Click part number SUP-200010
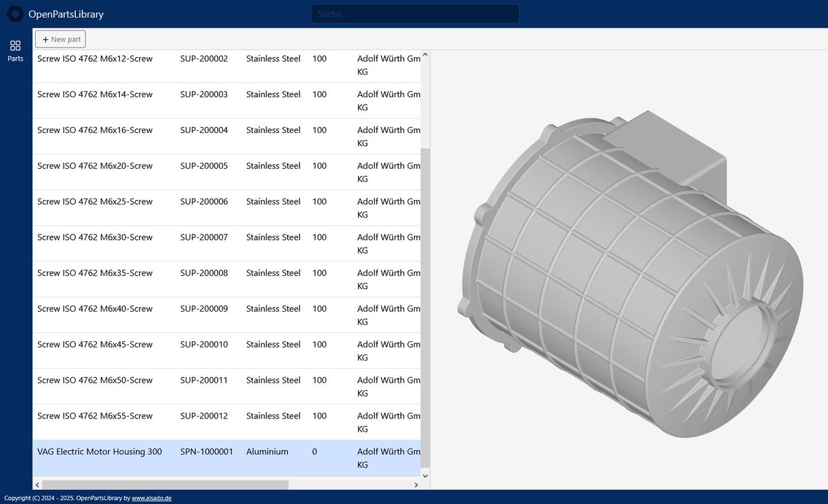 point(204,345)
